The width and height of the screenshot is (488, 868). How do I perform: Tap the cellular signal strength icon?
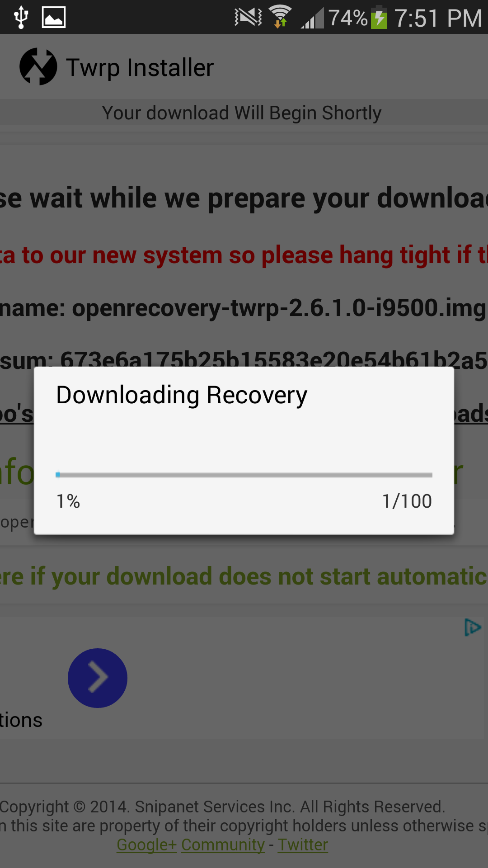pyautogui.click(x=313, y=19)
